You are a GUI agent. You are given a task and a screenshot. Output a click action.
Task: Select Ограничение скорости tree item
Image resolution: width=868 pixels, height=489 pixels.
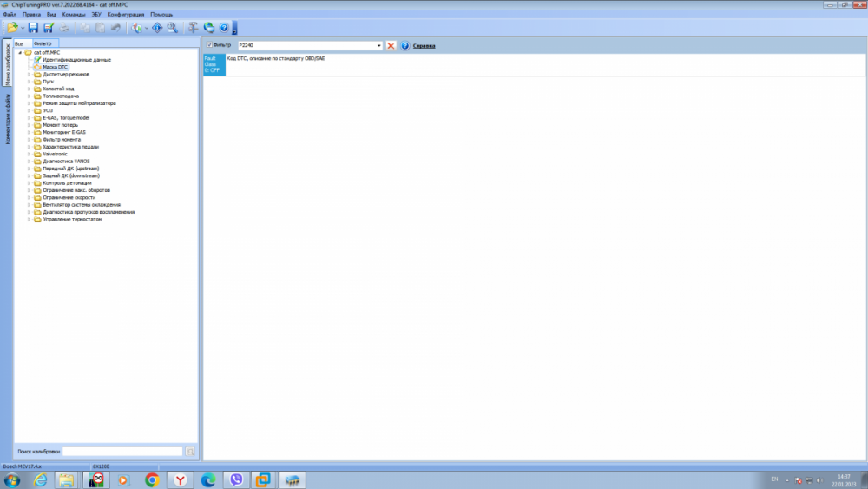tap(69, 197)
